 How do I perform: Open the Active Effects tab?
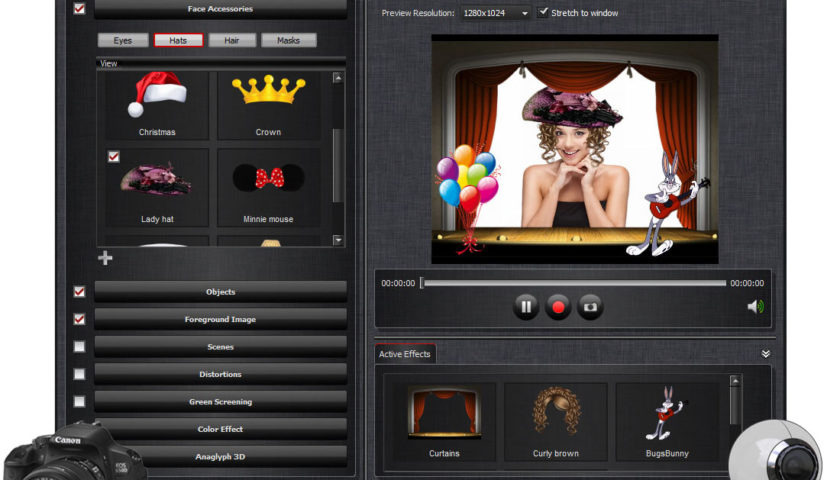tap(405, 354)
